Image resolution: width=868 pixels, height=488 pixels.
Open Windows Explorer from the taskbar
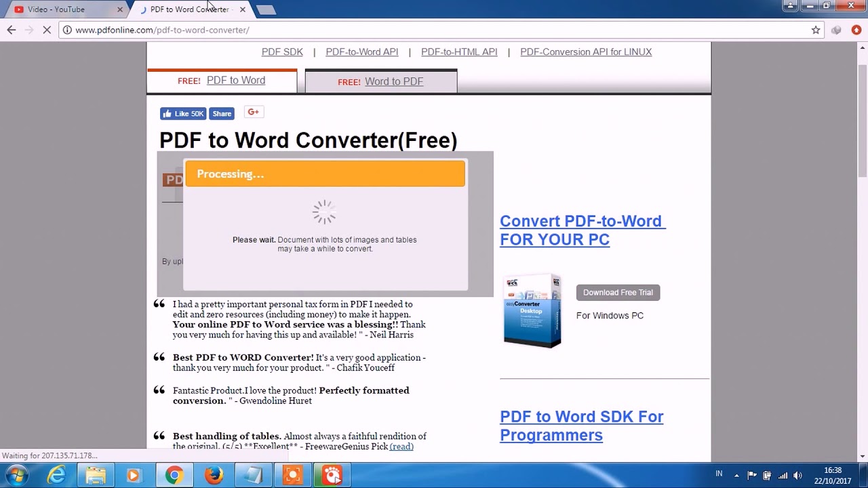click(96, 476)
